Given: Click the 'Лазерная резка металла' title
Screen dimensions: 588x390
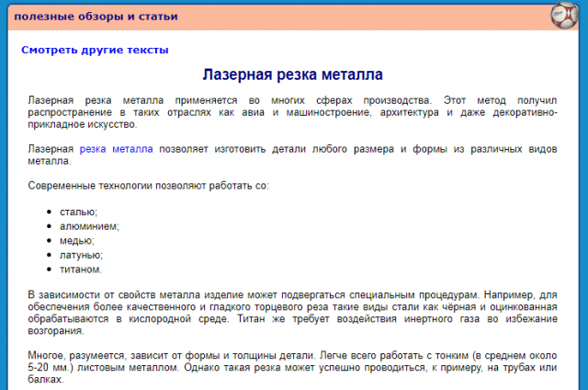Looking at the screenshot, I should 292,75.
